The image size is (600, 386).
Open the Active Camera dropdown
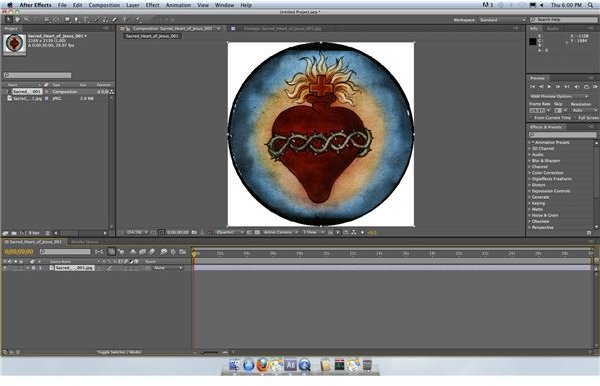click(x=280, y=232)
